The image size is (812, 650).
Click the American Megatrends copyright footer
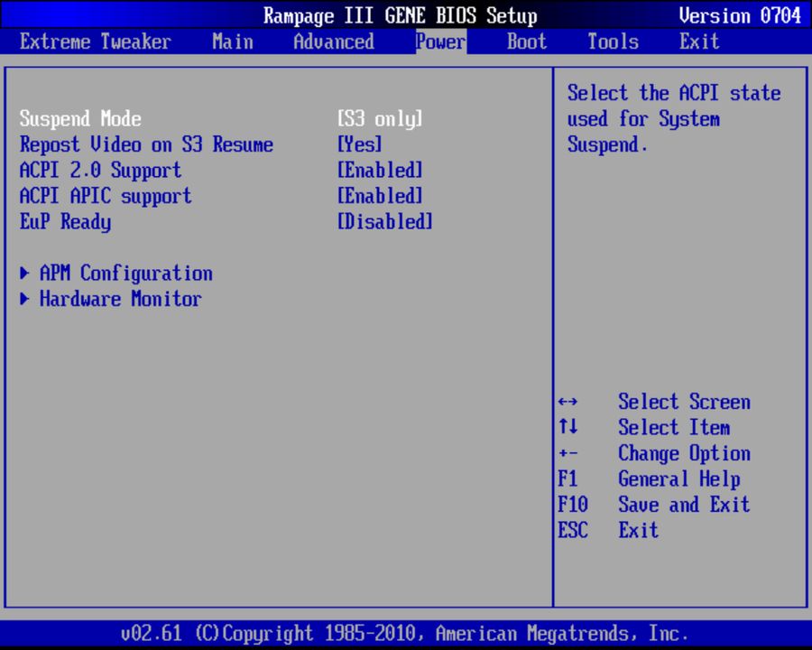click(x=404, y=634)
